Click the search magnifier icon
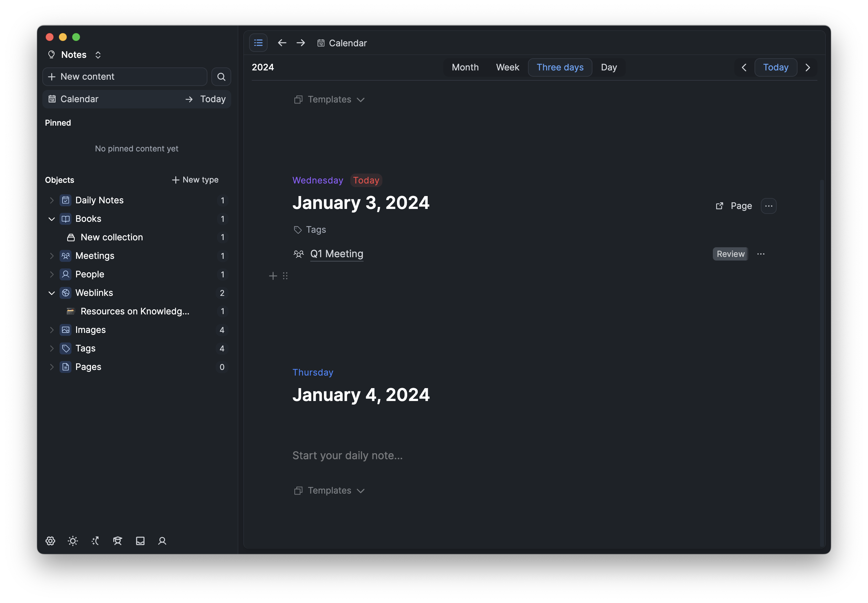This screenshot has height=603, width=868. (221, 77)
